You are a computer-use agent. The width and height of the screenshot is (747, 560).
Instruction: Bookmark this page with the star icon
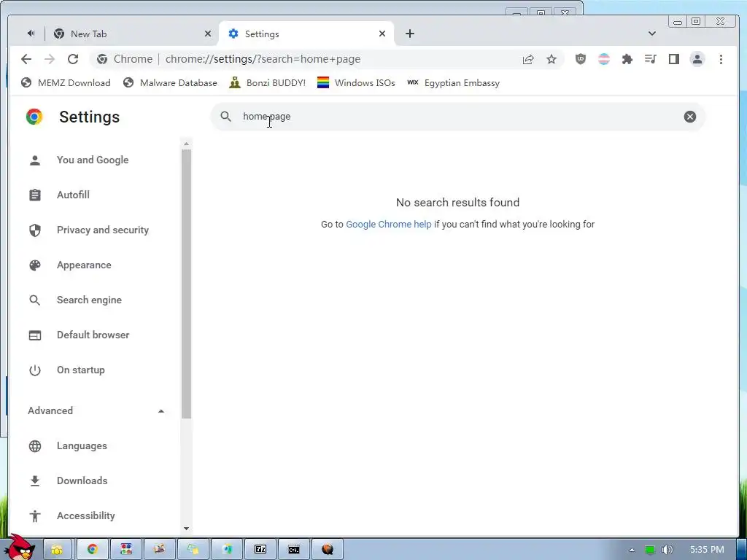[551, 59]
